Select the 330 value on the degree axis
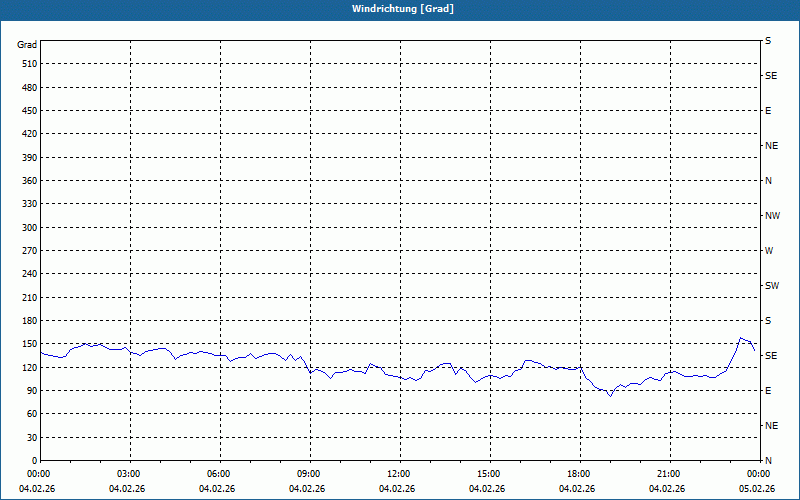 [x=30, y=204]
